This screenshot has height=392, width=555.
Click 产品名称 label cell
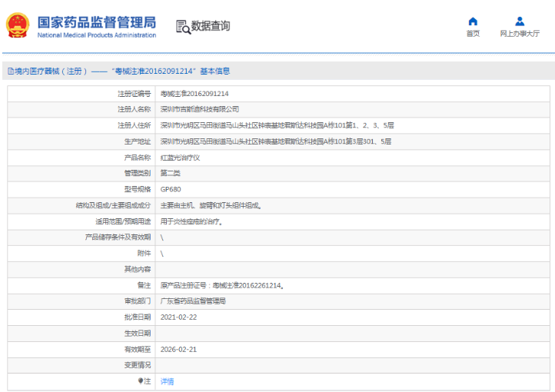tap(81, 158)
